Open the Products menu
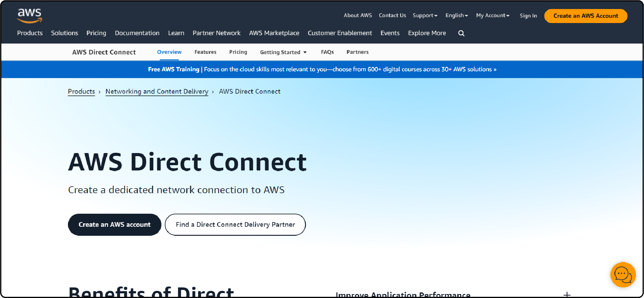This screenshot has width=644, height=298. coord(30,33)
